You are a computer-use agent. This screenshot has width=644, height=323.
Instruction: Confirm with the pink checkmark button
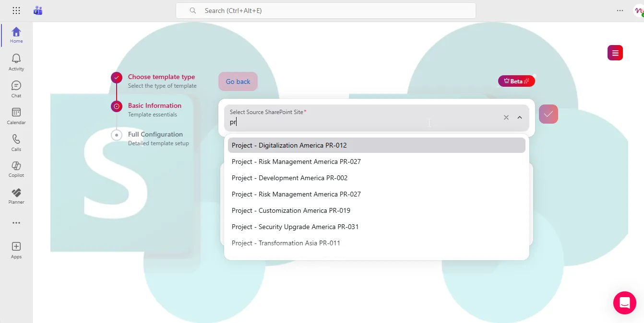click(549, 114)
